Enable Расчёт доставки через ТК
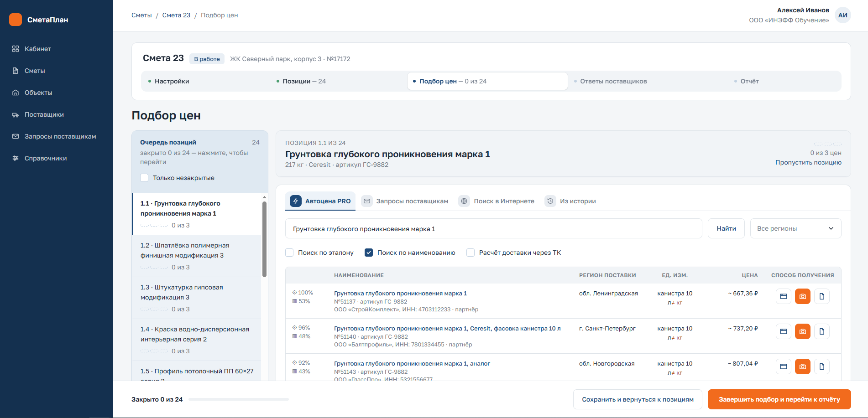 [471, 253]
